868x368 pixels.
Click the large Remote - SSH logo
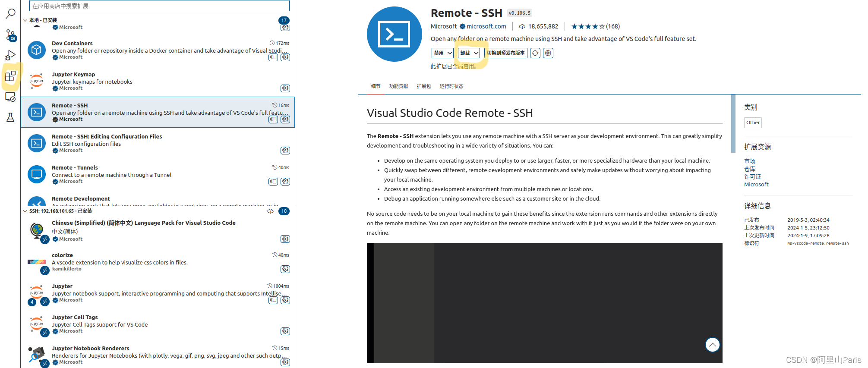pos(394,34)
